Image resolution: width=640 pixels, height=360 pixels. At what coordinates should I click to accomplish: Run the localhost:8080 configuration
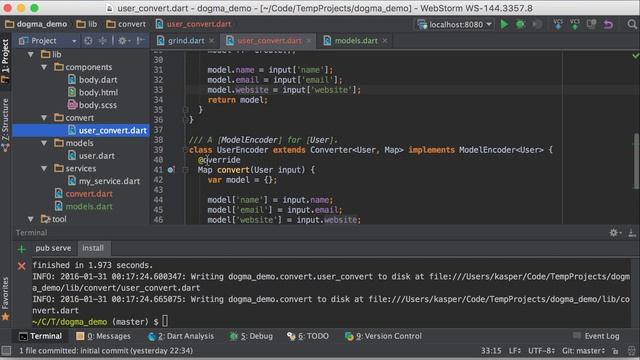point(504,24)
